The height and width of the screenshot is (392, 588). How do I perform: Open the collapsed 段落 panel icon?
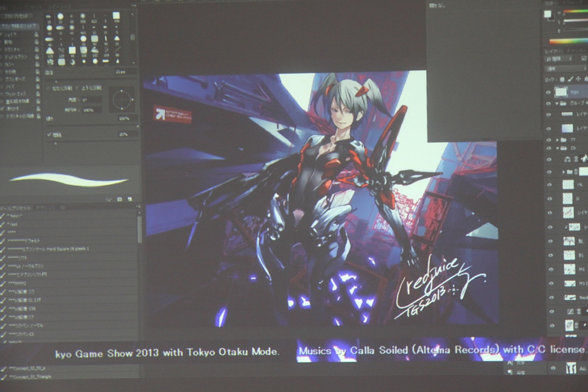point(510,372)
